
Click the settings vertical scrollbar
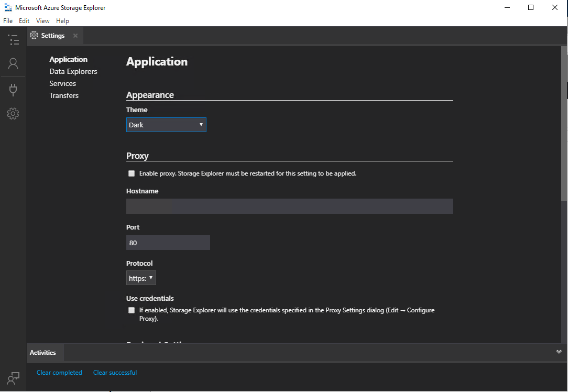(564, 124)
